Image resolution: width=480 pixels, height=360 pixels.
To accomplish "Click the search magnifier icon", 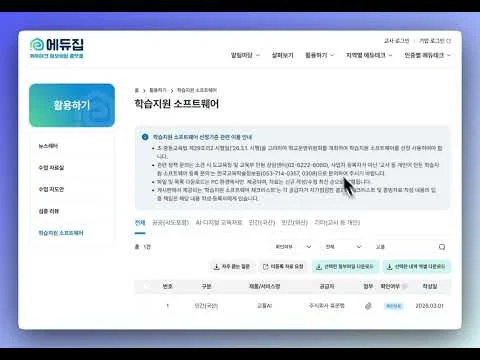I will click(442, 247).
